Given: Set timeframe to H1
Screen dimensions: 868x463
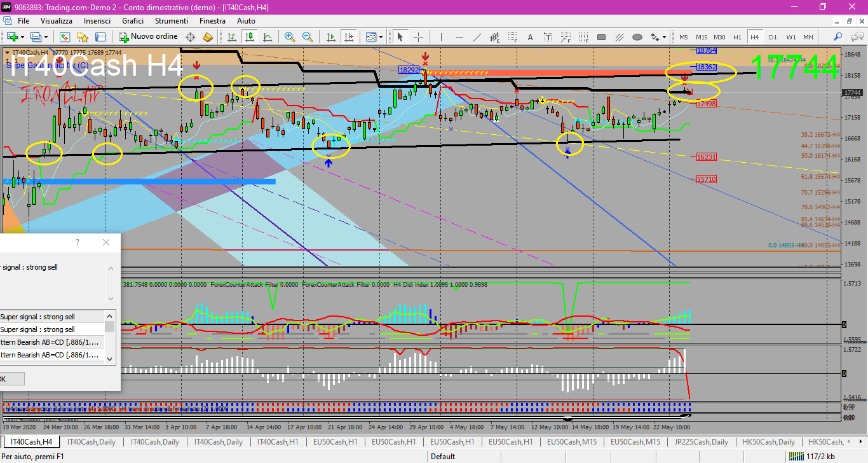Looking at the screenshot, I should [737, 37].
